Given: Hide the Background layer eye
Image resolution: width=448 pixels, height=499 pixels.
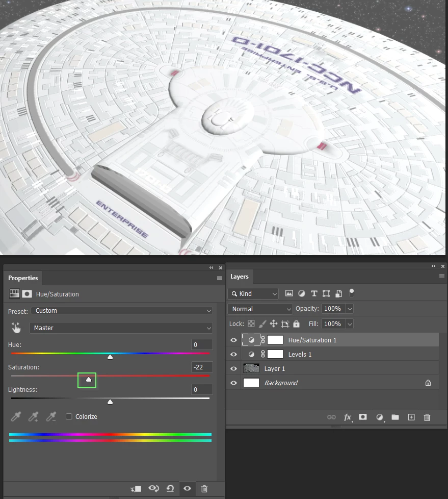Looking at the screenshot, I should point(234,383).
